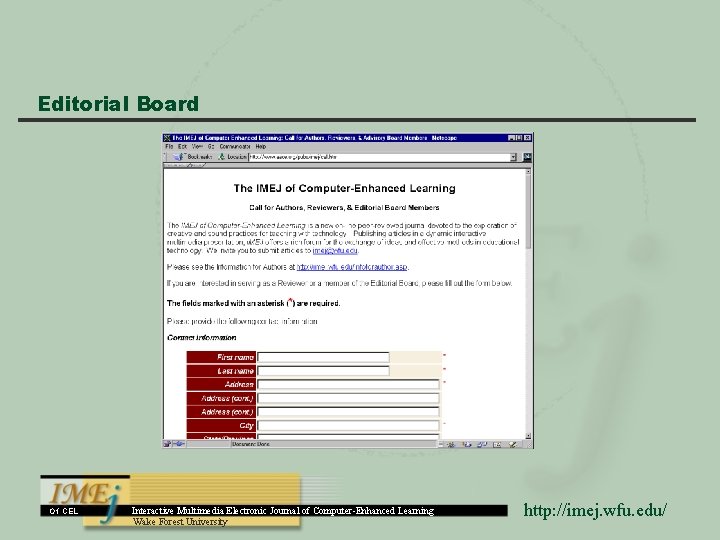The height and width of the screenshot is (540, 720).
Task: Click the Netscape window icon in title bar
Action: tap(167, 138)
